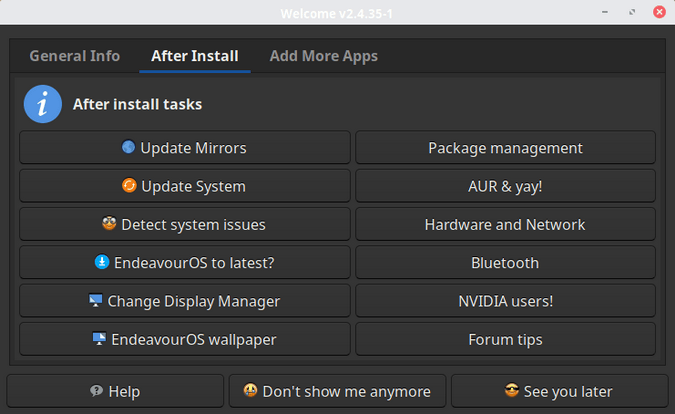Click the emoji on Don't show me anymore
This screenshot has height=414, width=675.
250,391
